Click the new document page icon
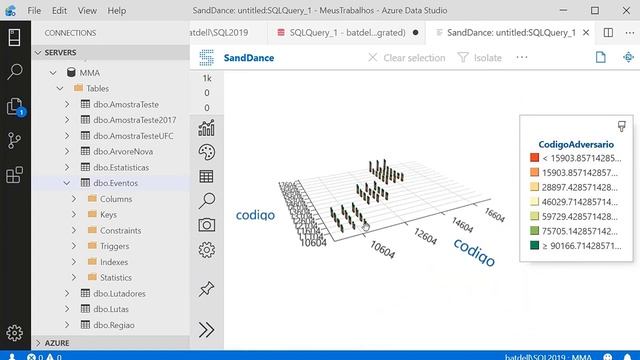 [600, 57]
